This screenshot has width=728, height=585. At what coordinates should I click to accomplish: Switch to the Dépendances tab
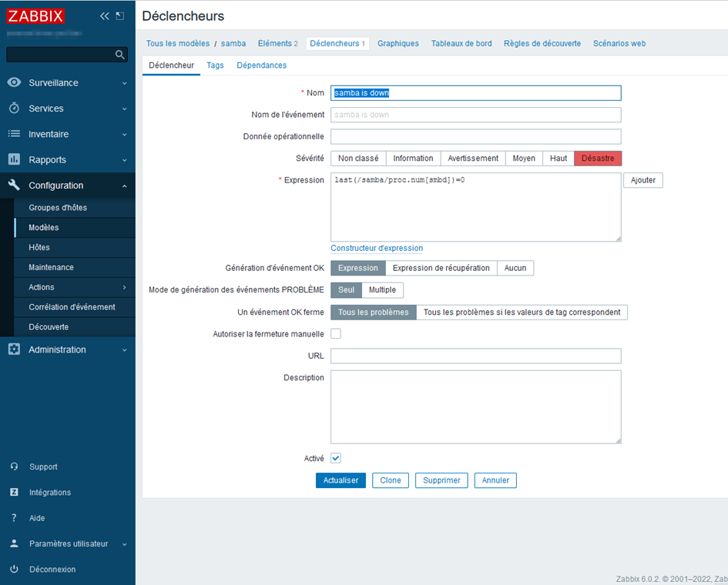pyautogui.click(x=261, y=65)
